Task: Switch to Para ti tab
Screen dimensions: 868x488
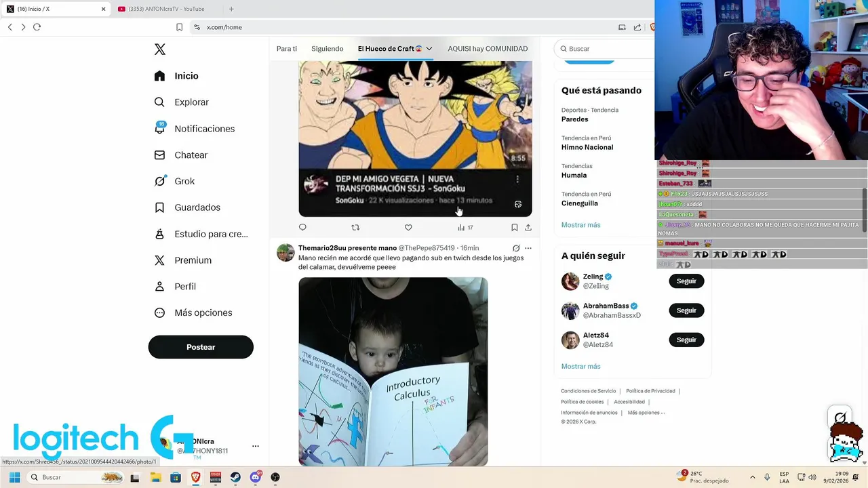Action: tap(287, 49)
